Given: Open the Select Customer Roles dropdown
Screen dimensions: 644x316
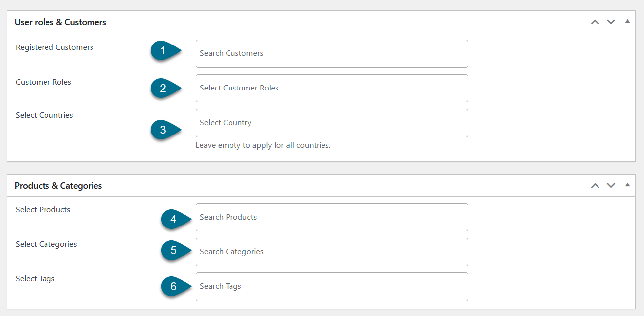Looking at the screenshot, I should (331, 88).
